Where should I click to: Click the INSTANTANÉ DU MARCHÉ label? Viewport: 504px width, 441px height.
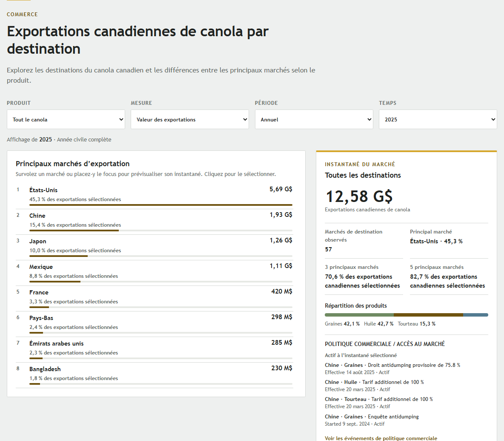360,164
